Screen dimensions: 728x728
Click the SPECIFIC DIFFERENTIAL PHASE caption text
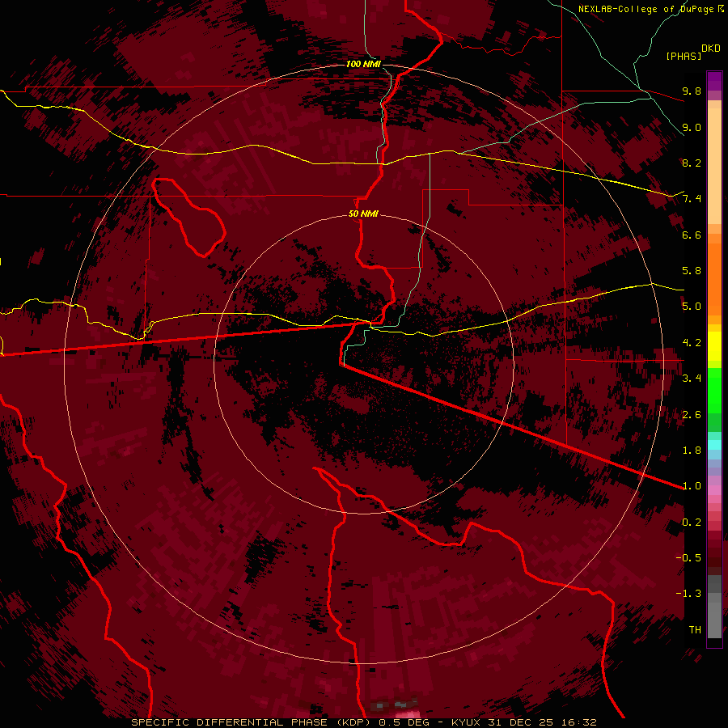pyautogui.click(x=228, y=722)
